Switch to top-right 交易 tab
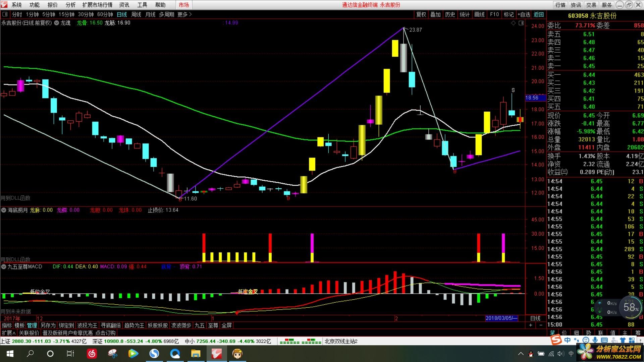 pos(591,5)
